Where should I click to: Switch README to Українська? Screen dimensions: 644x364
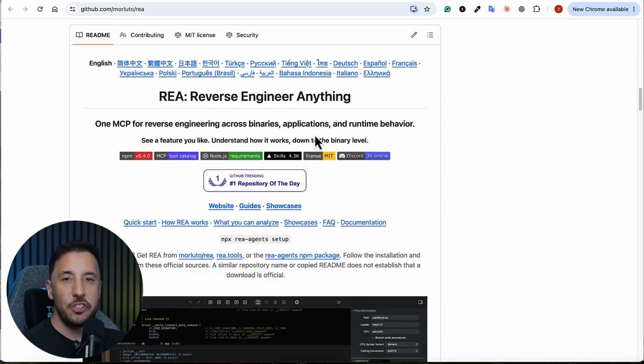coord(136,73)
